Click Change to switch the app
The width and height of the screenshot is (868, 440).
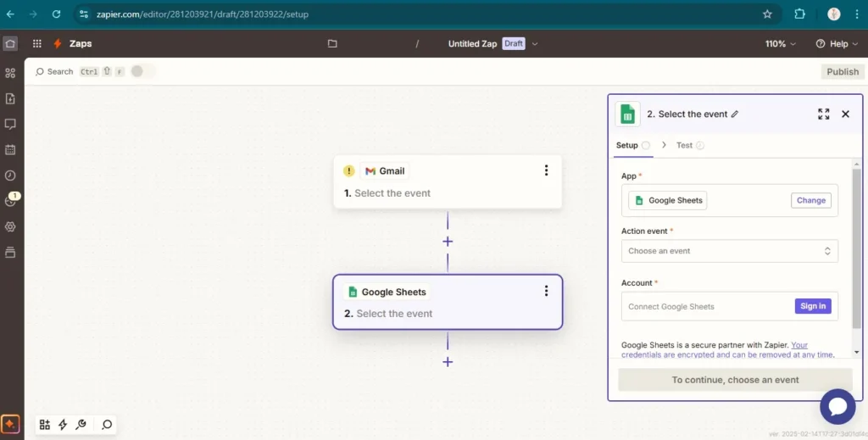coord(811,200)
